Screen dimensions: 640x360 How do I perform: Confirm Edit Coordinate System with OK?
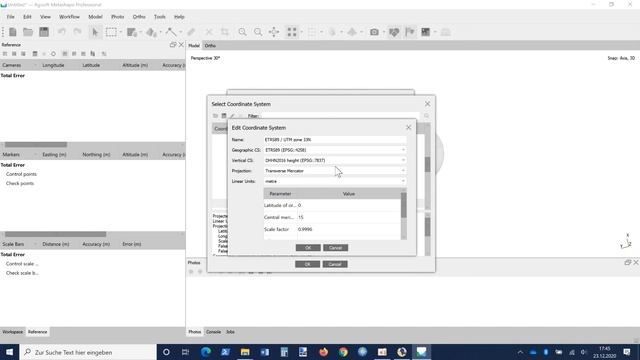[308, 248]
